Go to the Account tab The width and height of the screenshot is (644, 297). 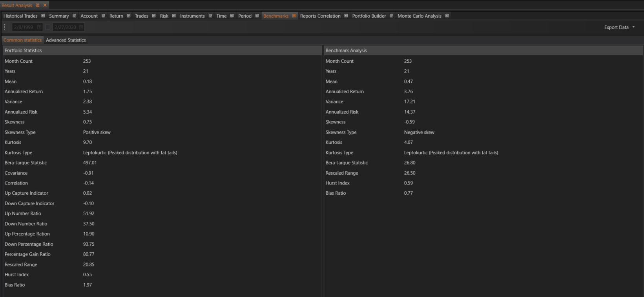89,16
